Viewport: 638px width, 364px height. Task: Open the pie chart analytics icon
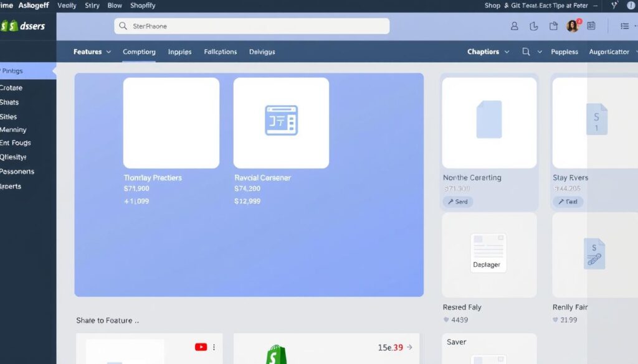click(534, 26)
